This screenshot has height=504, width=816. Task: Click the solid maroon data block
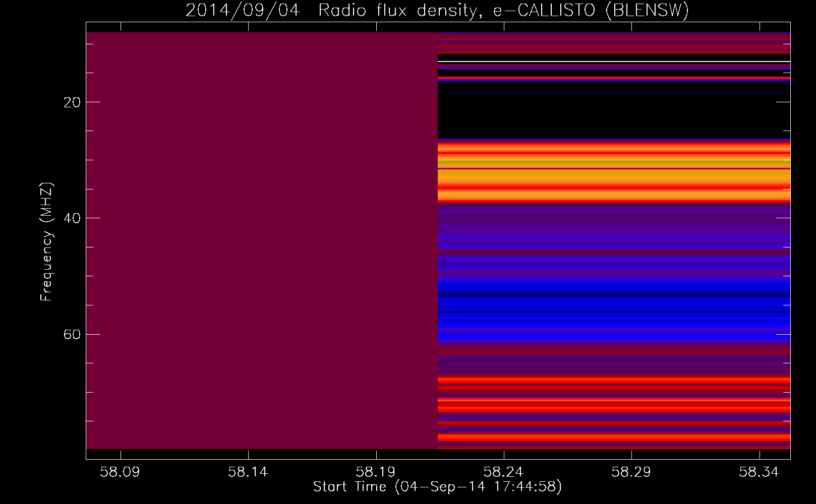pos(262,240)
